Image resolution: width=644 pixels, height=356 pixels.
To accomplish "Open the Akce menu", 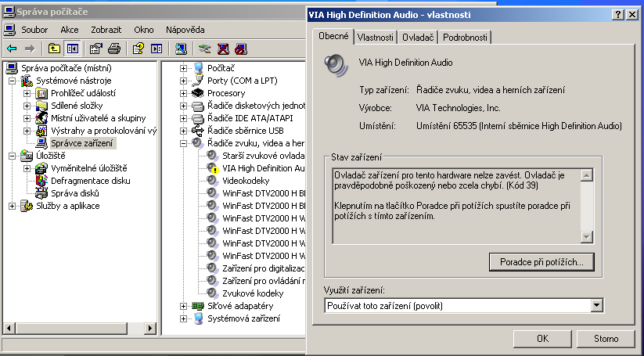I will [x=70, y=30].
